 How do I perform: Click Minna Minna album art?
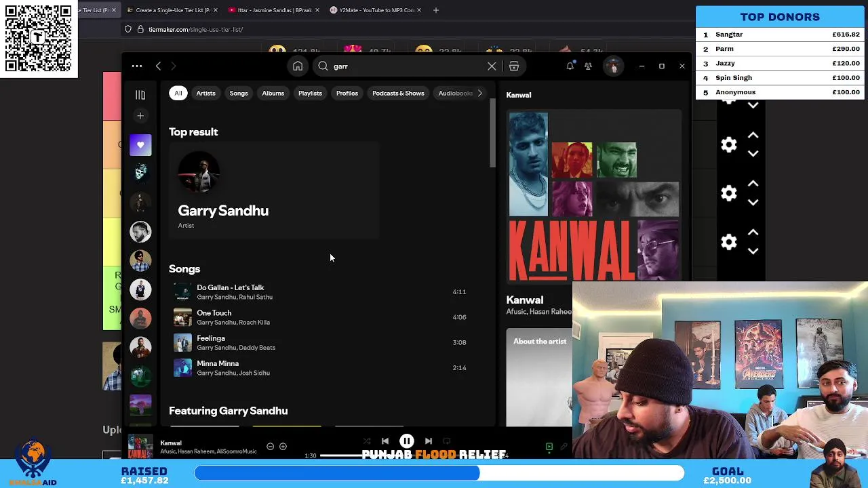pos(182,368)
